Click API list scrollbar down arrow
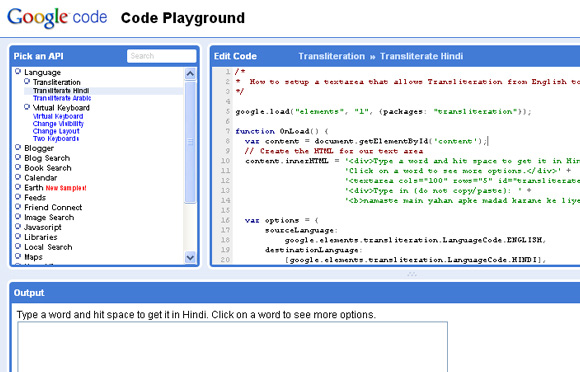This screenshot has width=580, height=372. click(x=190, y=257)
